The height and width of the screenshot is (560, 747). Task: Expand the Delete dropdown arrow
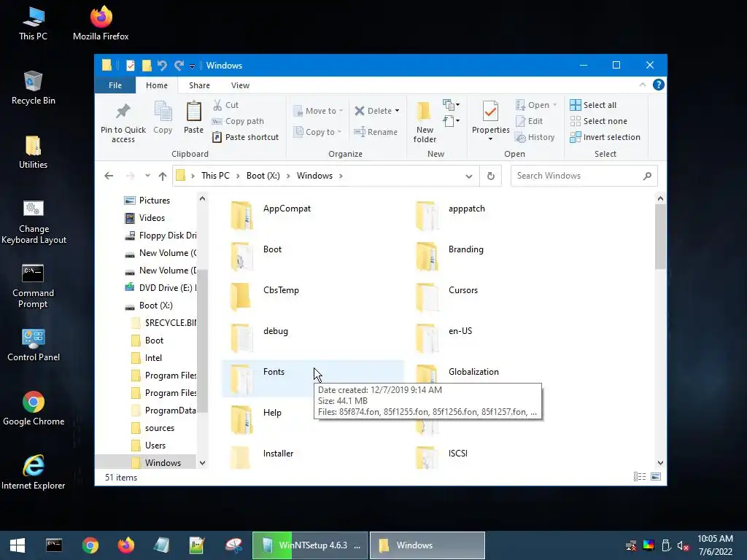point(397,111)
